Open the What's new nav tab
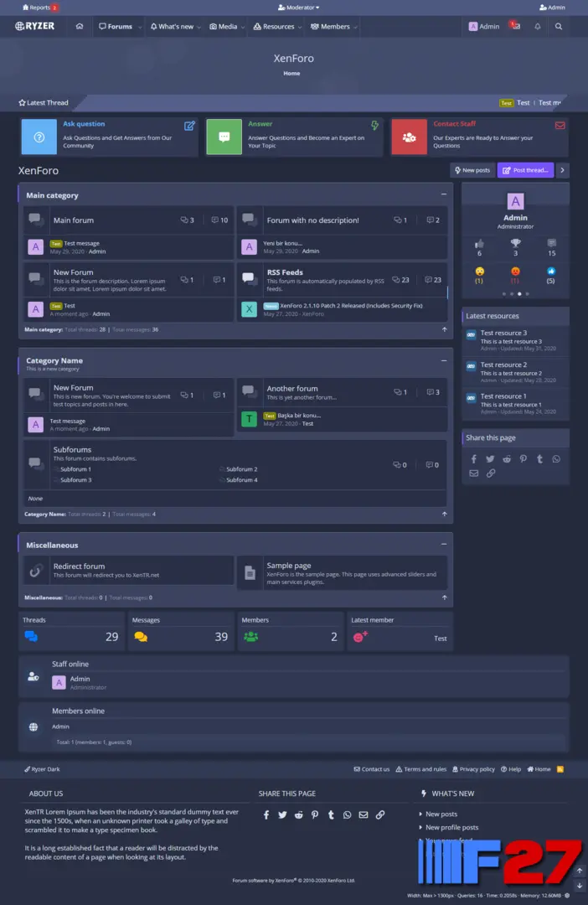This screenshot has height=905, width=588. 172,27
